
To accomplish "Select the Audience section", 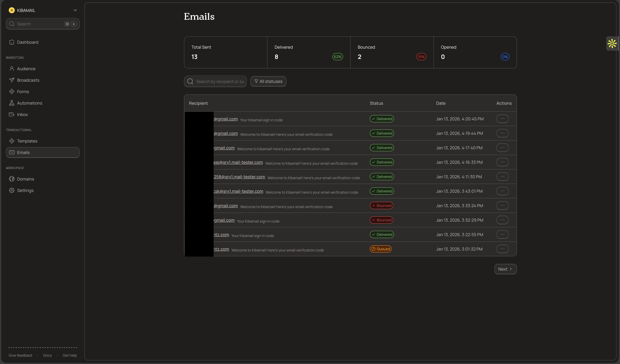I will 26,69.
